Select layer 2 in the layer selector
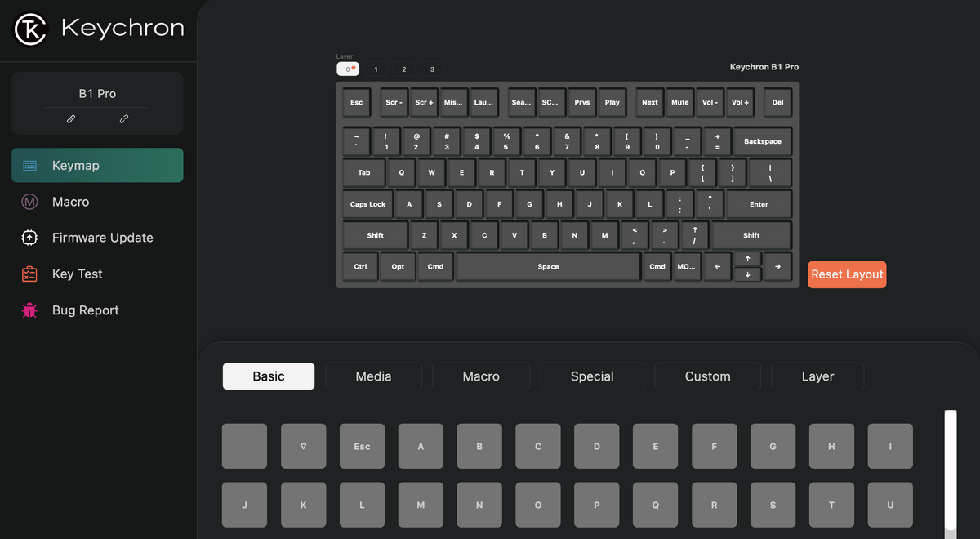Viewport: 980px width, 539px height. click(x=403, y=69)
